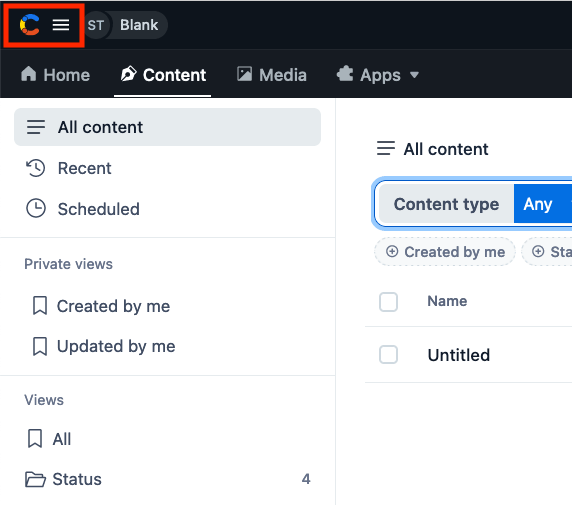Screen dimensions: 572x505
Task: Open the Apps dropdown arrow
Action: [414, 75]
